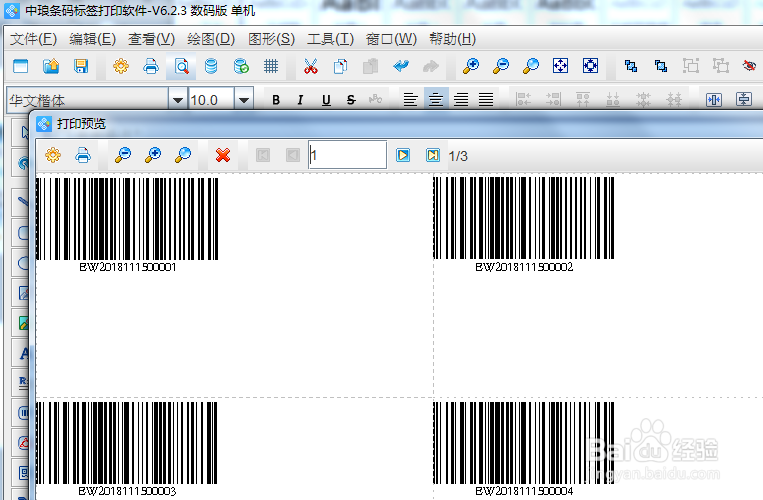
Task: Fit label to window icon
Action: pyautogui.click(x=561, y=66)
